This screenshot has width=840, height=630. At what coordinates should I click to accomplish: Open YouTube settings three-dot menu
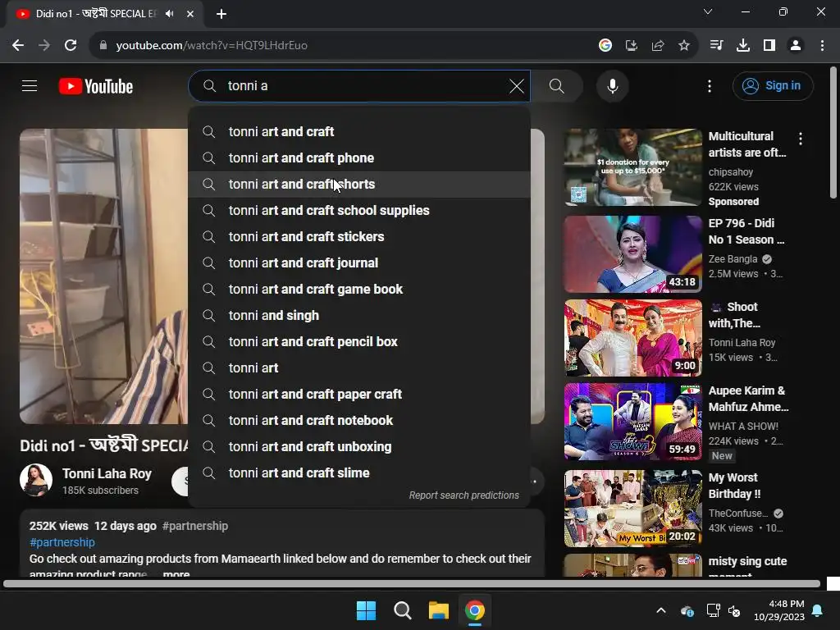[710, 85]
